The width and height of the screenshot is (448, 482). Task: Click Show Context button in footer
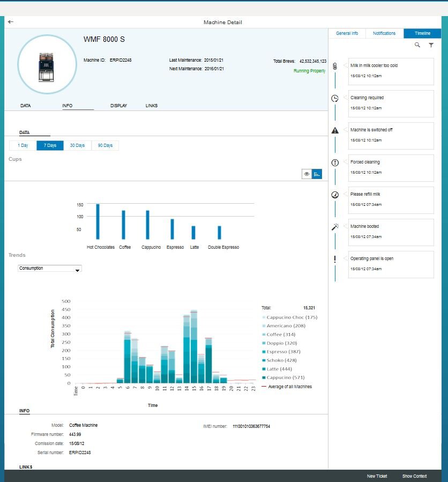pos(415,476)
